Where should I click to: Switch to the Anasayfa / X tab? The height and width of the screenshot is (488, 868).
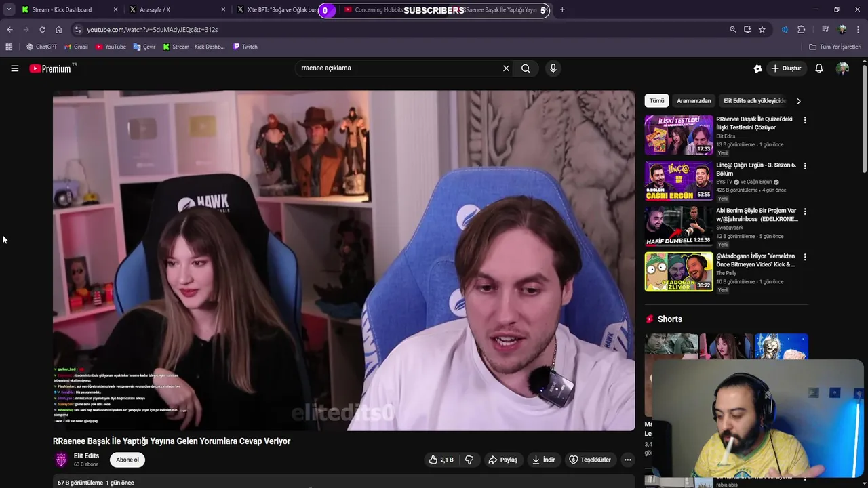pos(178,9)
